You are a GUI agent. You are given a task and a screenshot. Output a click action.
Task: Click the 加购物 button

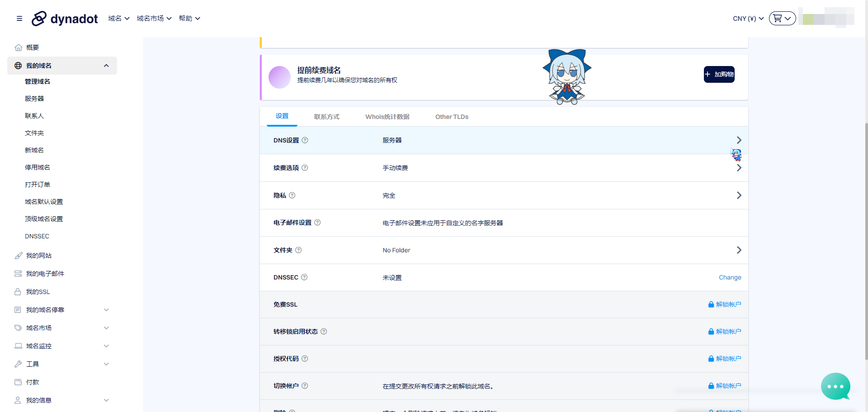pyautogui.click(x=719, y=74)
